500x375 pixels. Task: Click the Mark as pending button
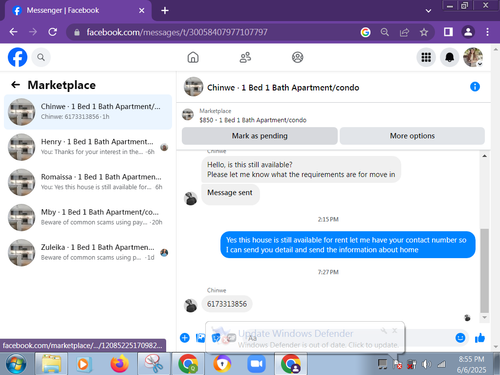[260, 136]
